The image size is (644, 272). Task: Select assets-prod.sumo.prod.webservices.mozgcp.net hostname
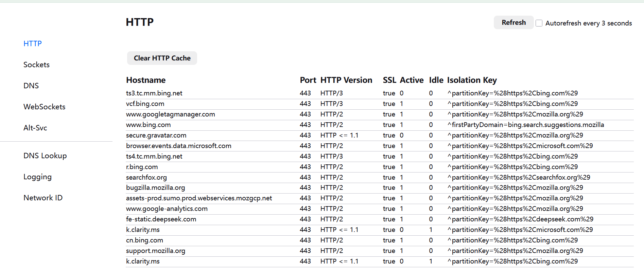pyautogui.click(x=199, y=198)
